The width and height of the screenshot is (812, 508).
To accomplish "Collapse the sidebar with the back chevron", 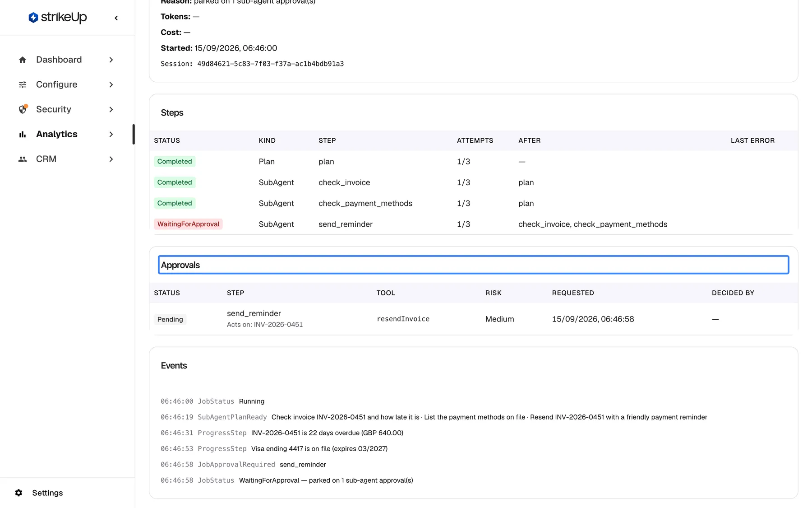I will 116,18.
